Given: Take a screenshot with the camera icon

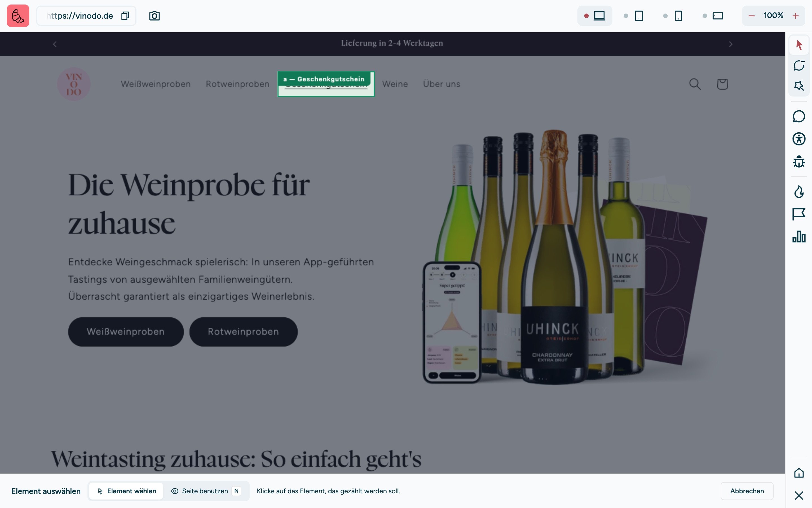Looking at the screenshot, I should 154,16.
